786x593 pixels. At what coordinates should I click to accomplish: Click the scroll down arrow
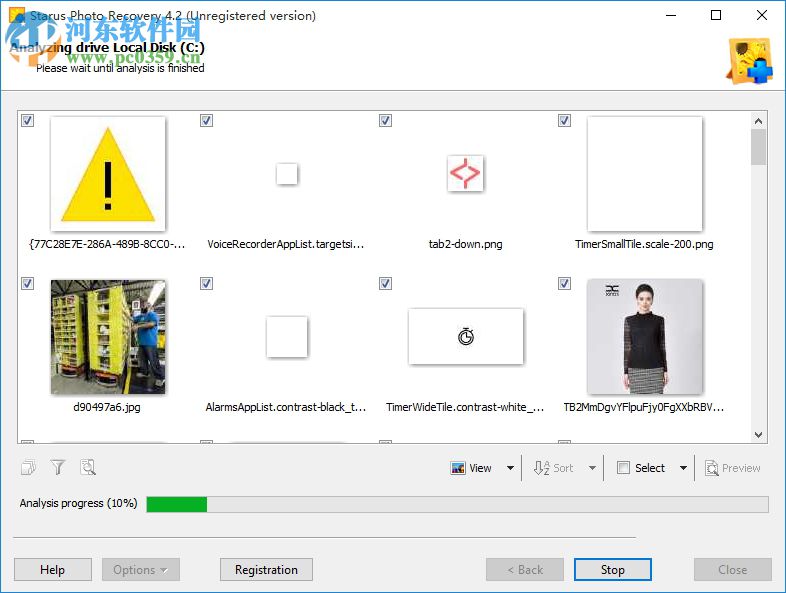point(758,435)
